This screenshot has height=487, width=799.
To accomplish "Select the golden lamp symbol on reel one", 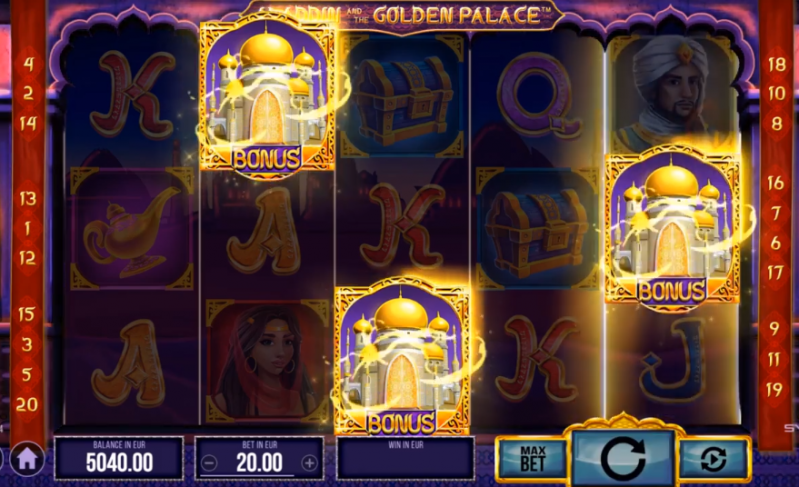I will click(132, 229).
